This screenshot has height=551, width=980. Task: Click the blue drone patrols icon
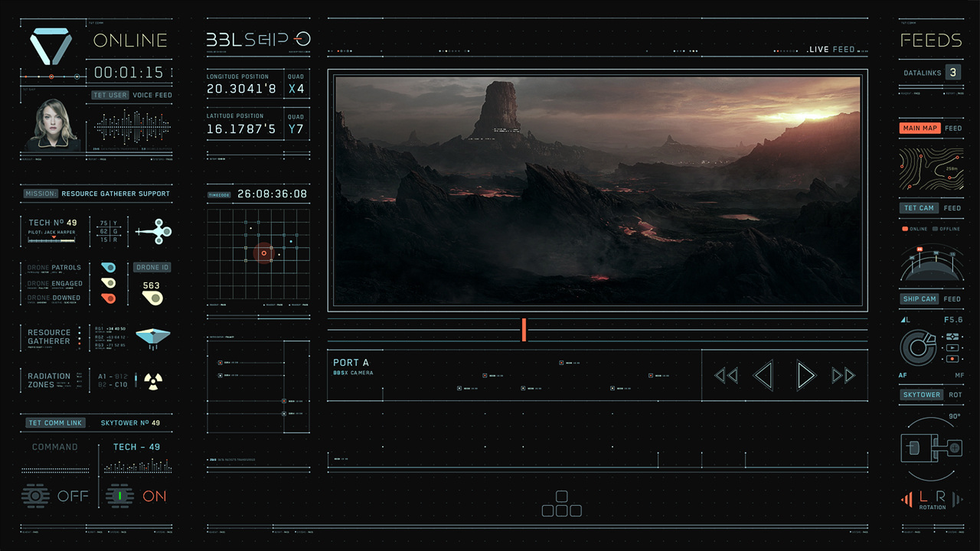click(108, 268)
